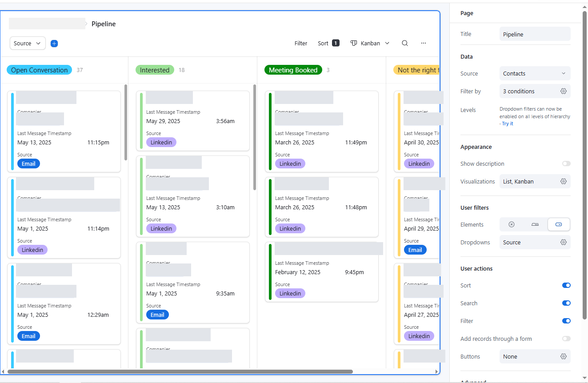Click the Pipeline breadcrumb title

pyautogui.click(x=104, y=24)
